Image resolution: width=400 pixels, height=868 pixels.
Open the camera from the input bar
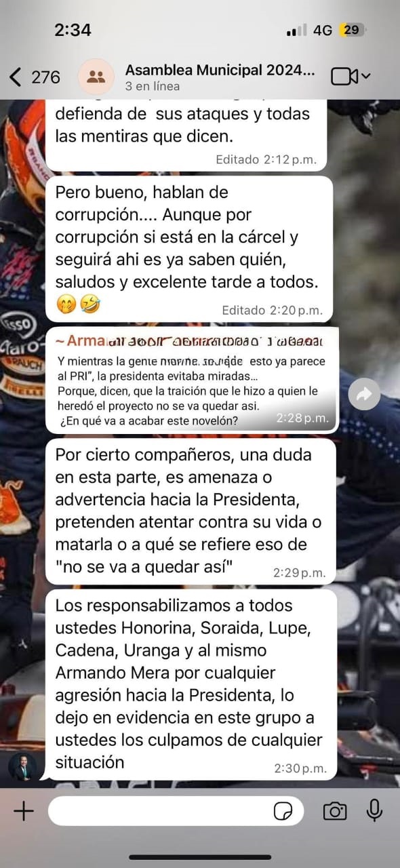[x=334, y=811]
